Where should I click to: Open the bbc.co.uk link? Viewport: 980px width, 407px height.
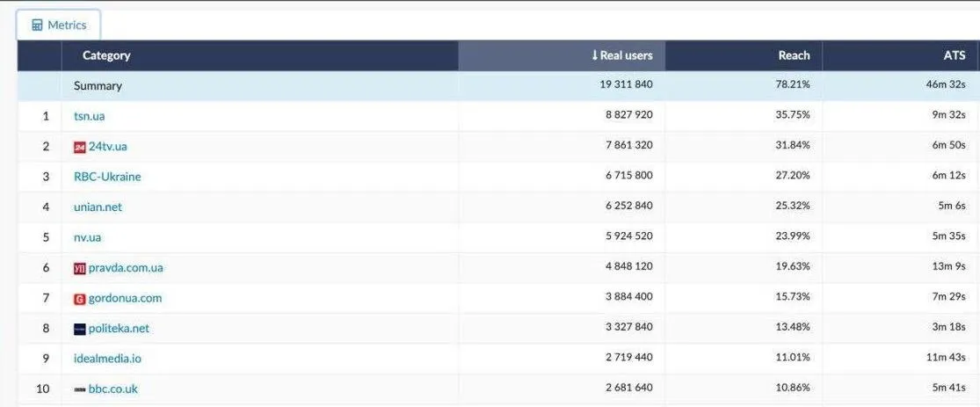(113, 389)
